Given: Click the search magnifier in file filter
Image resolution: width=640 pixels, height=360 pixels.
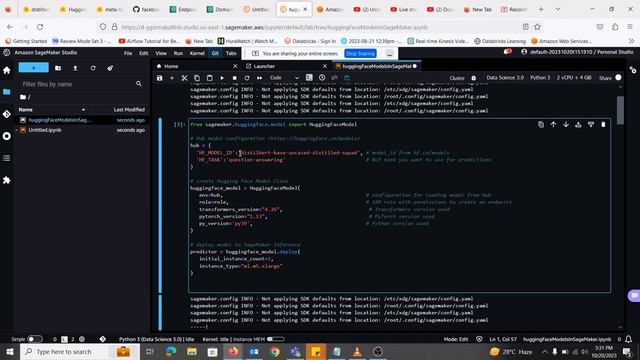Looking at the screenshot, I should (139, 84).
